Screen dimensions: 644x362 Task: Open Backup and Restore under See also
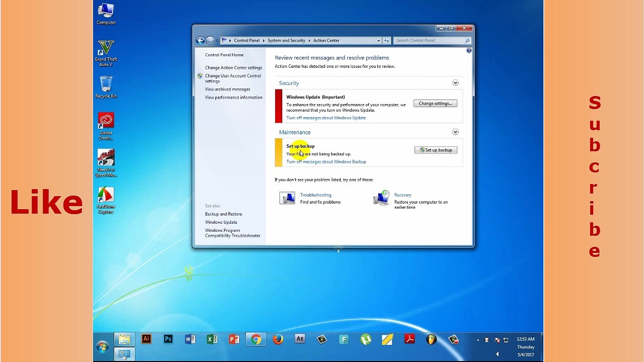click(223, 214)
